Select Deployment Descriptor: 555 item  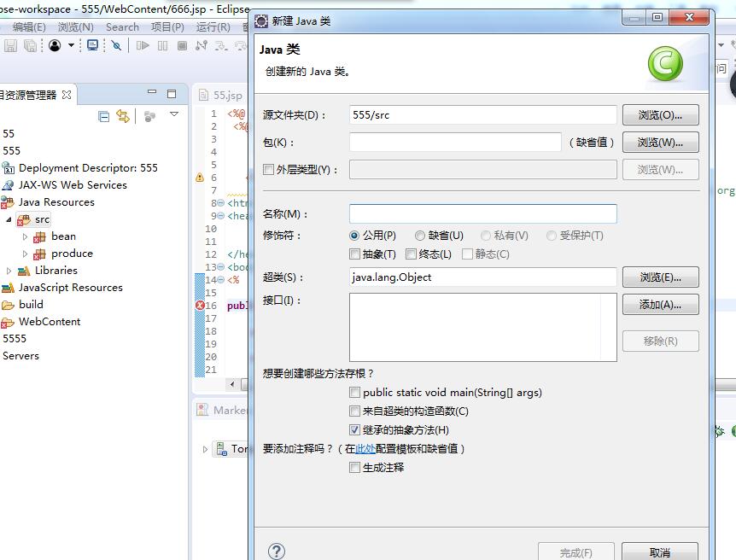tap(88, 168)
